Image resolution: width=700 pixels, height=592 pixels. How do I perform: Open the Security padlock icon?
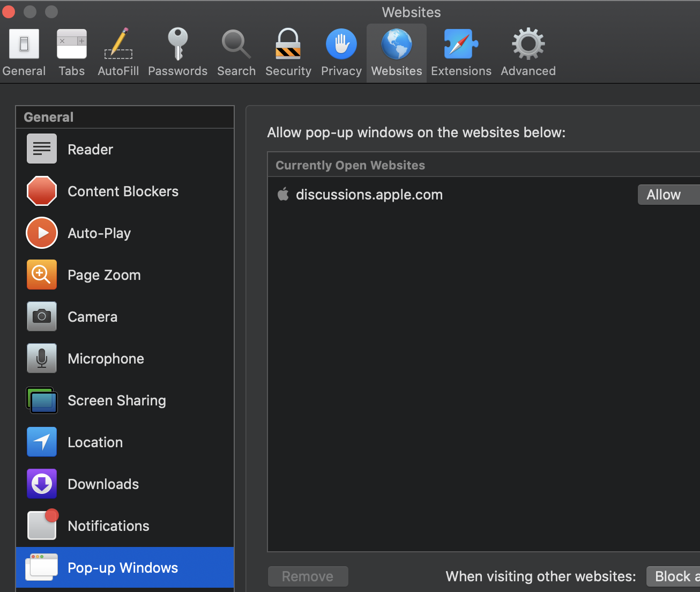(x=288, y=44)
